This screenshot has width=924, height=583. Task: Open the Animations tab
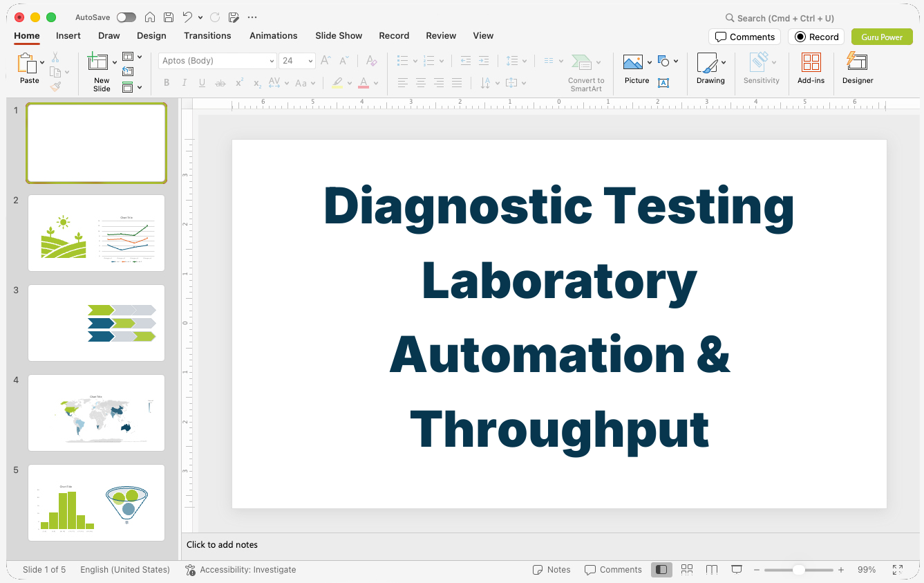(274, 35)
